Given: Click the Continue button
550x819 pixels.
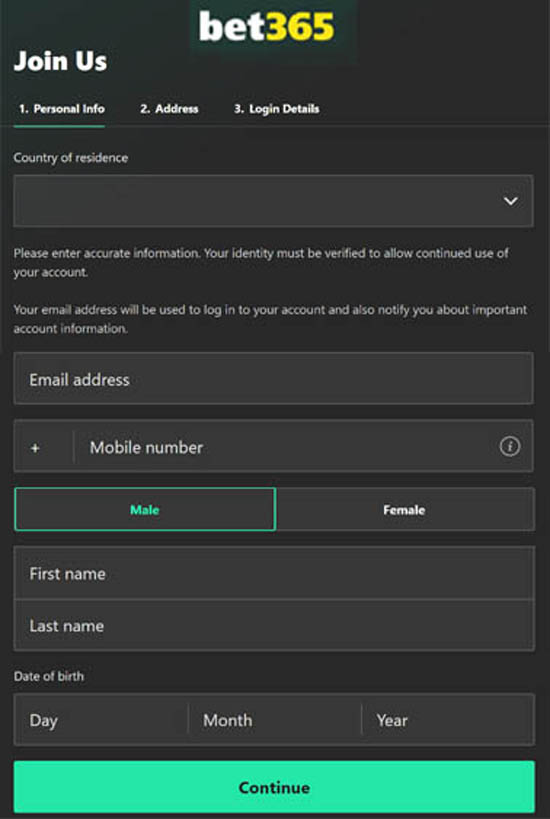Looking at the screenshot, I should tap(274, 787).
